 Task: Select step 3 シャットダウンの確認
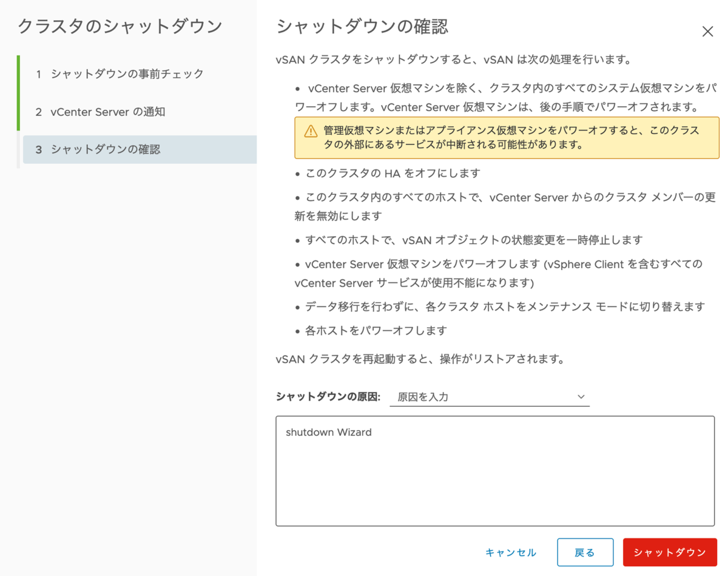pyautogui.click(x=140, y=149)
